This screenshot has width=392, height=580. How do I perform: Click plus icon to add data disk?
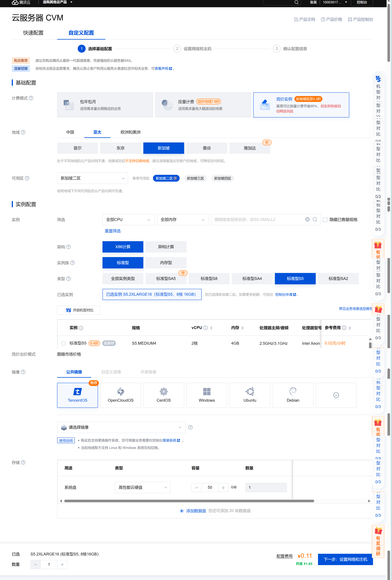pyautogui.click(x=182, y=511)
